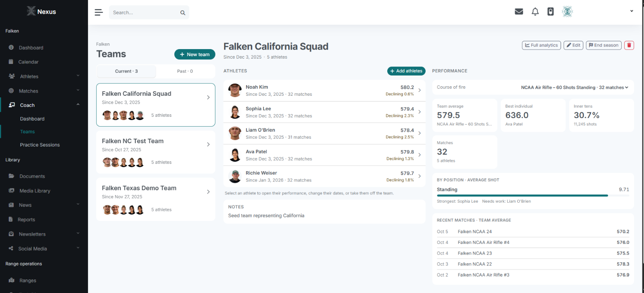The height and width of the screenshot is (293, 644).
Task: Click the Edit team button
Action: tap(573, 45)
